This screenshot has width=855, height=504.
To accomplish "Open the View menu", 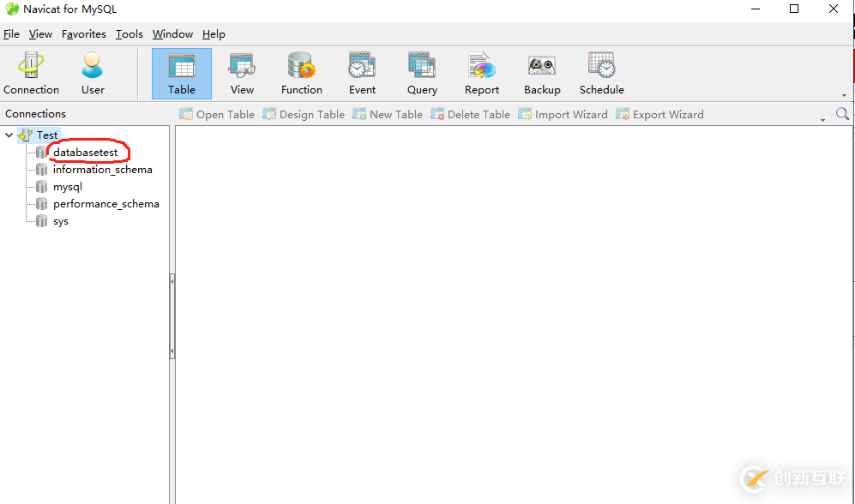I will (x=40, y=33).
